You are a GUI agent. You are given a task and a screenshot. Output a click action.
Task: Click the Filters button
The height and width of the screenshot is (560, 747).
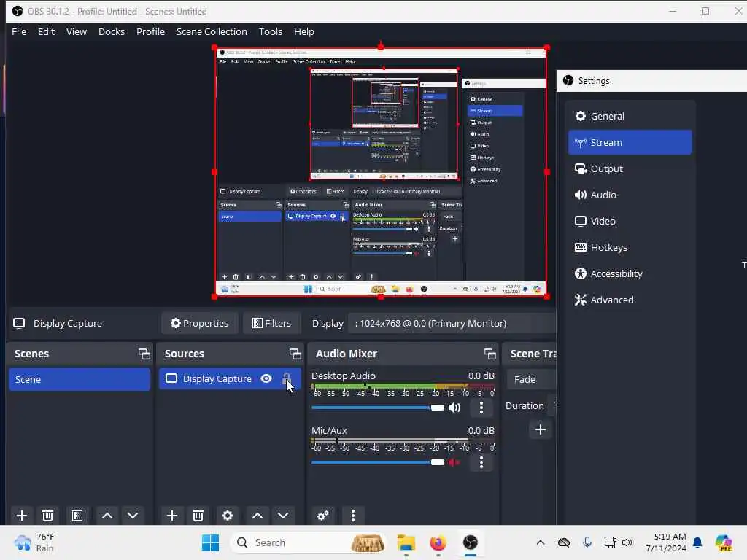coord(271,323)
